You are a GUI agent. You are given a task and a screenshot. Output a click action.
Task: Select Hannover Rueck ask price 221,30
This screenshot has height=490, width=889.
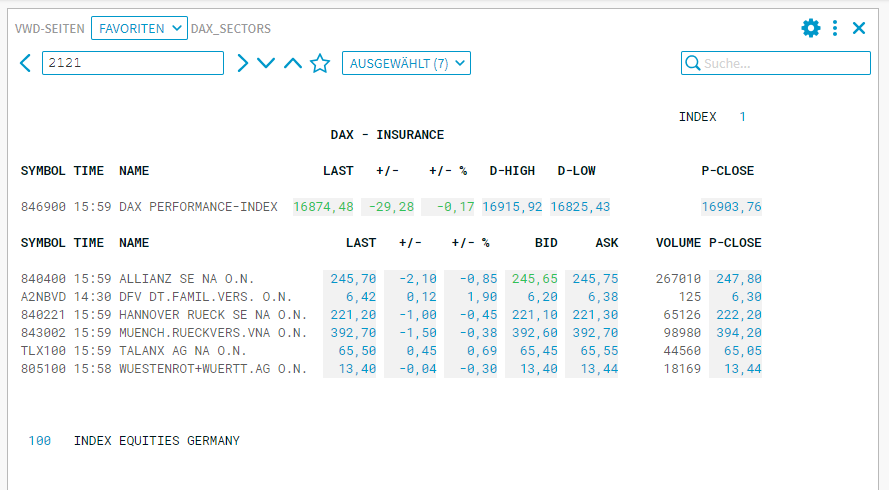click(593, 315)
